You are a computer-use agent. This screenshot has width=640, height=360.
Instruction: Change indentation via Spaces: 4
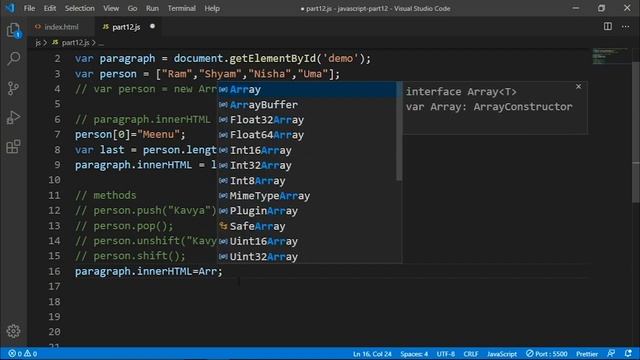pyautogui.click(x=414, y=353)
